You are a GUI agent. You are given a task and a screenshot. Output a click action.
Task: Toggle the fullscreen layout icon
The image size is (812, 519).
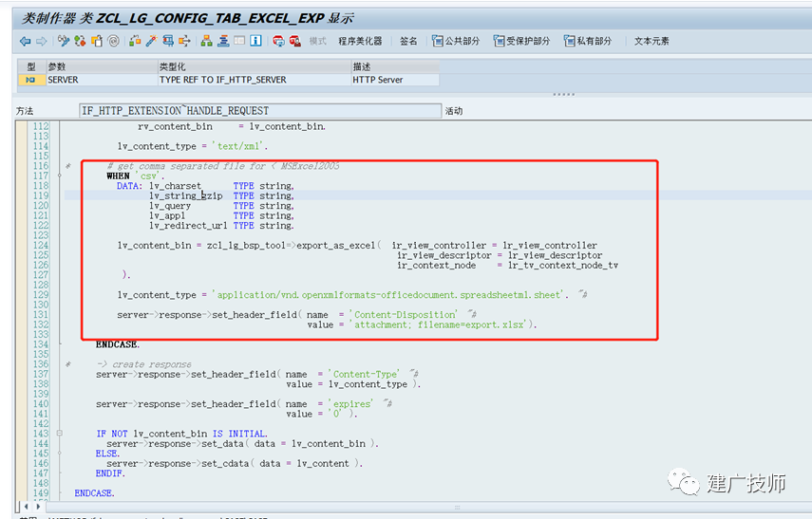pyautogui.click(x=239, y=41)
